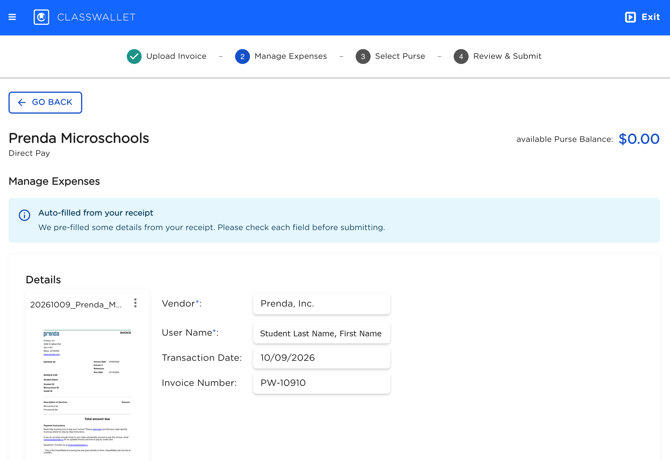This screenshot has width=670, height=461.
Task: Click the CLASSWALLET brand name
Action: [x=96, y=17]
